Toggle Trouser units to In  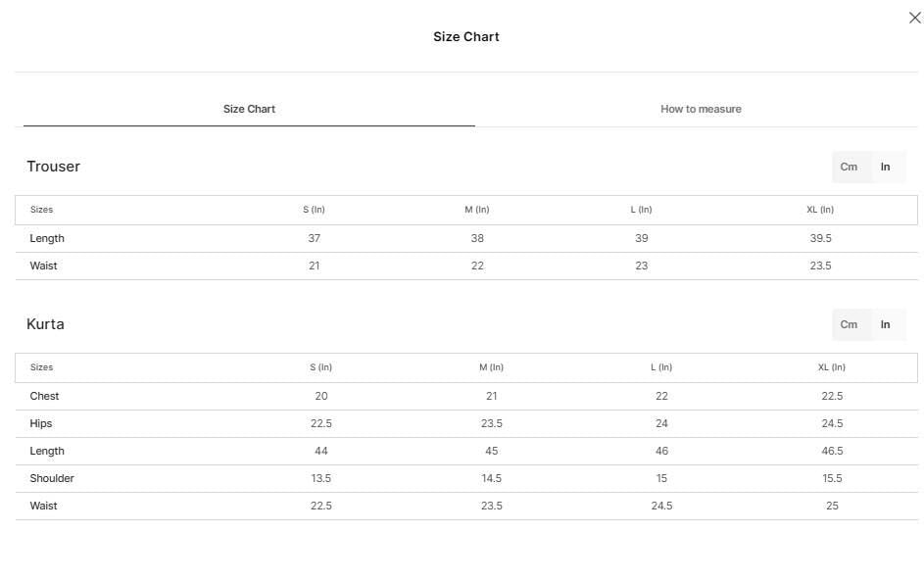[x=885, y=167]
